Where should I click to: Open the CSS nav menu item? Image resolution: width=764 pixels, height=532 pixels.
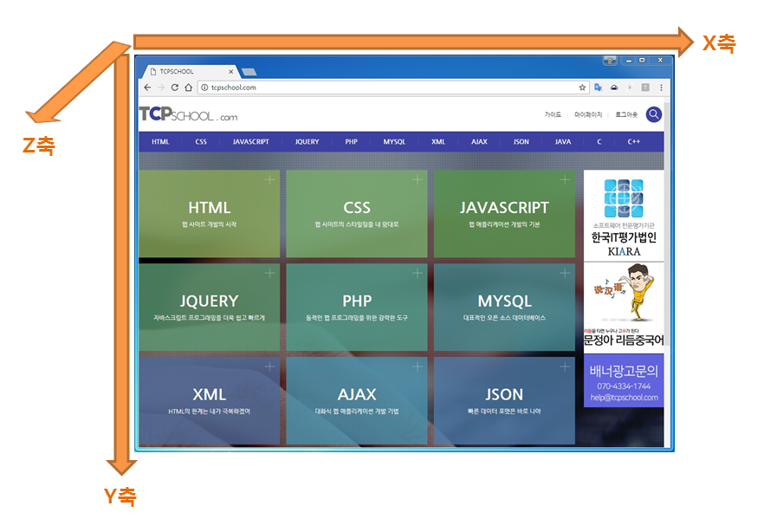point(201,142)
